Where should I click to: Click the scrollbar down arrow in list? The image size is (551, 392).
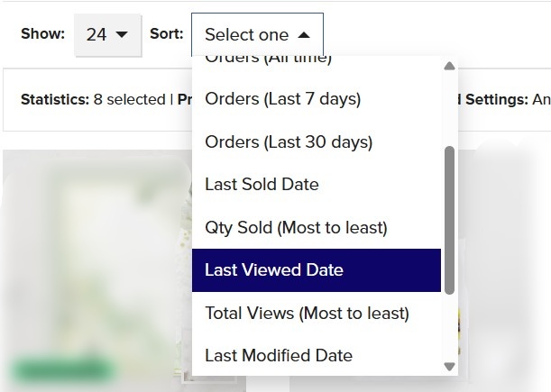pos(449,367)
